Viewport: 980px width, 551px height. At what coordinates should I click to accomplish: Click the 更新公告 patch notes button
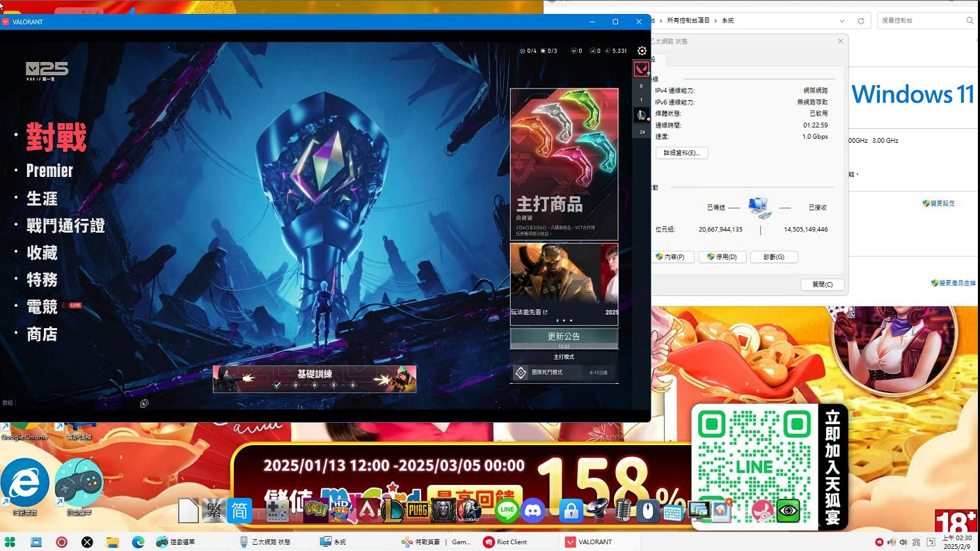564,338
